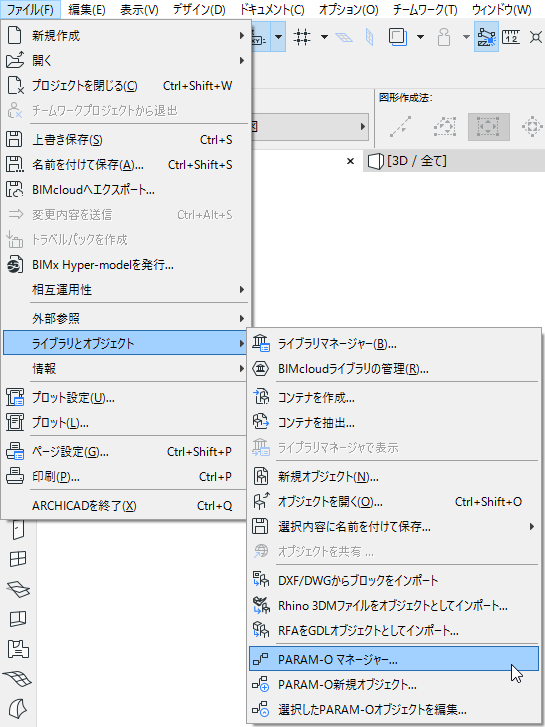Choose 新規オブジェクト(N)...
The height and width of the screenshot is (727, 545).
(394, 476)
